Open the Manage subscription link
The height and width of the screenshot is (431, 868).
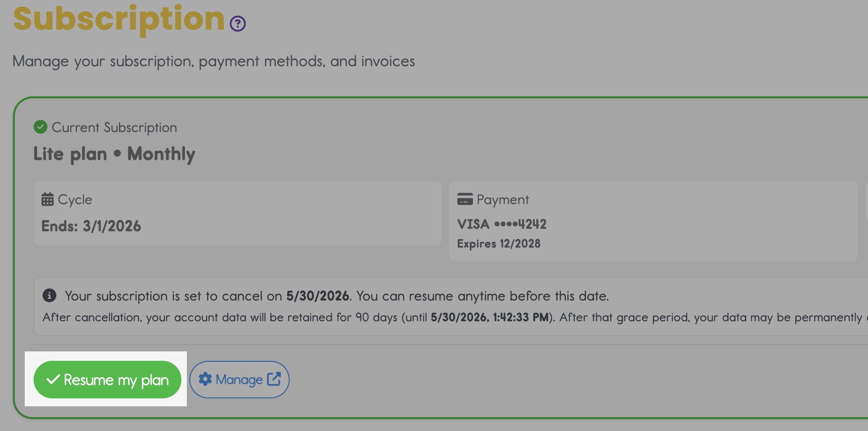[239, 380]
